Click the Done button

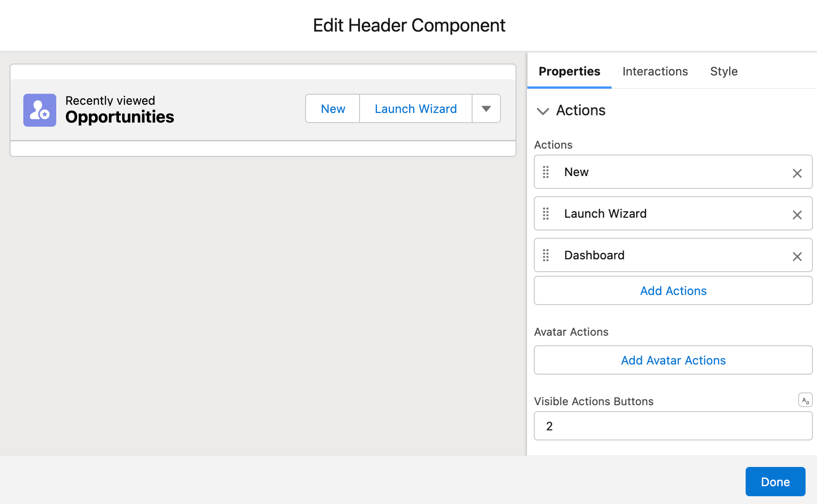click(x=775, y=482)
